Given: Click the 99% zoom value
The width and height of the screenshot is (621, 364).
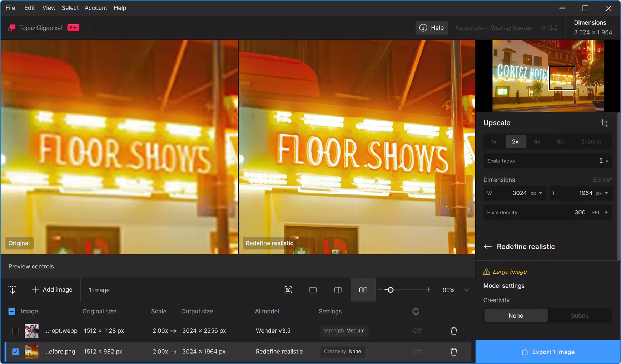Looking at the screenshot, I should [448, 290].
